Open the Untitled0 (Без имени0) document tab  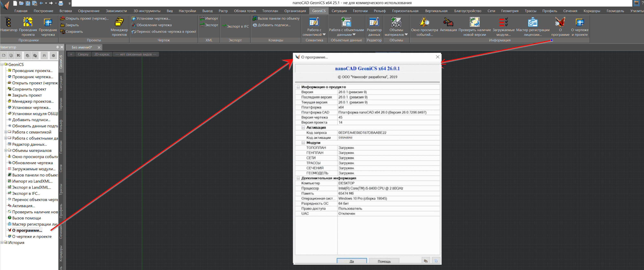click(82, 47)
